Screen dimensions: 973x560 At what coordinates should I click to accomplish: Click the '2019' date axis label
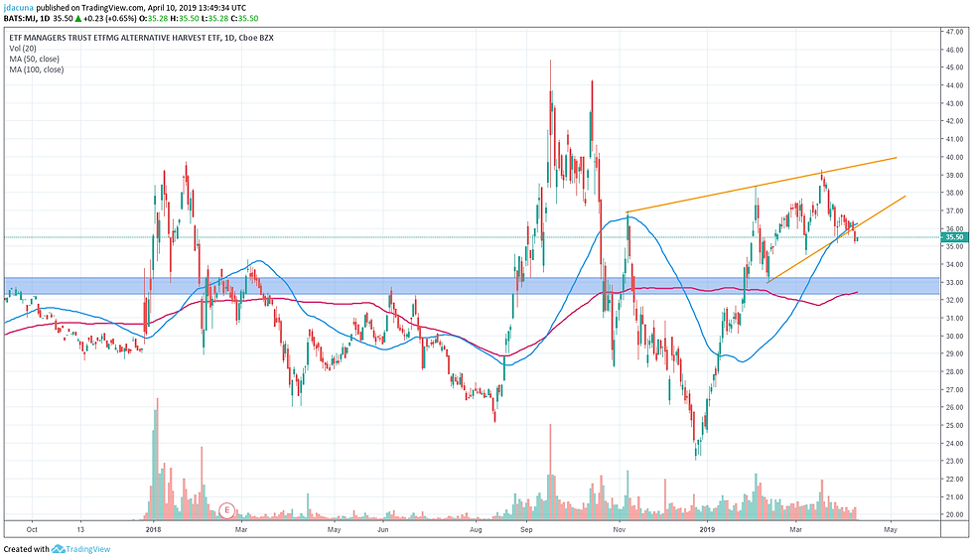click(707, 529)
